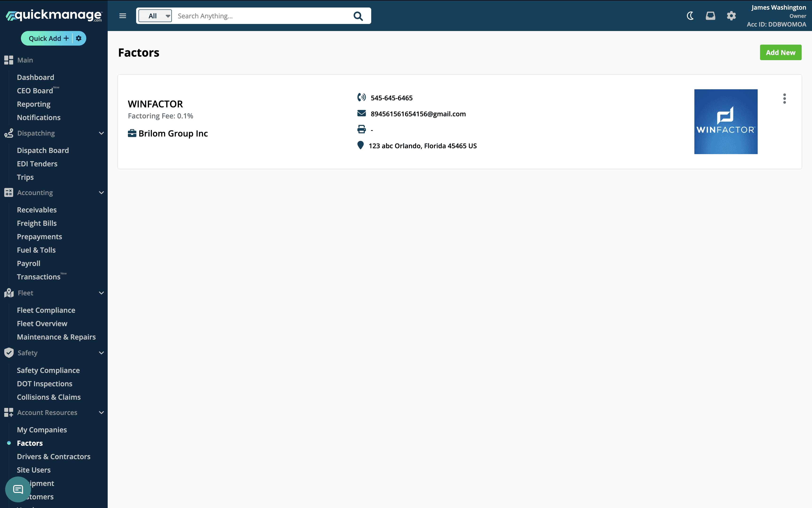Open Quick Add settings gear
Image resolution: width=812 pixels, height=508 pixels.
click(x=79, y=38)
